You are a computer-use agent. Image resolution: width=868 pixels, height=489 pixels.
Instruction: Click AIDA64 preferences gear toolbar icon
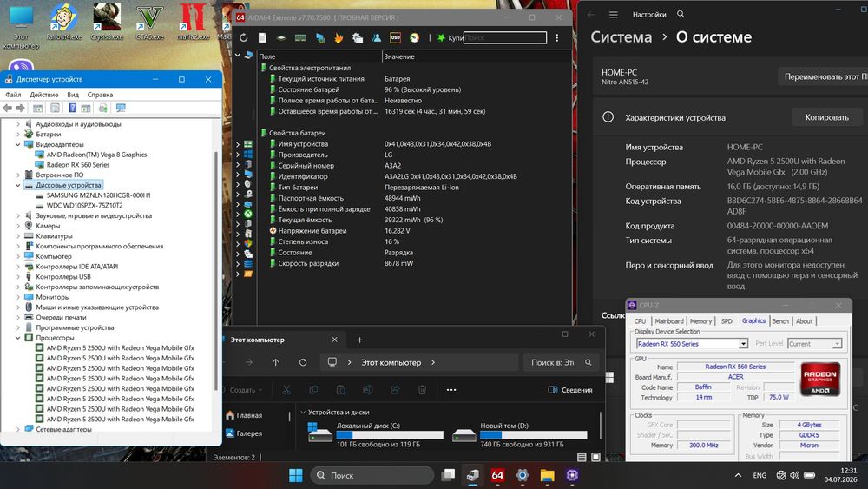pyautogui.click(x=358, y=37)
